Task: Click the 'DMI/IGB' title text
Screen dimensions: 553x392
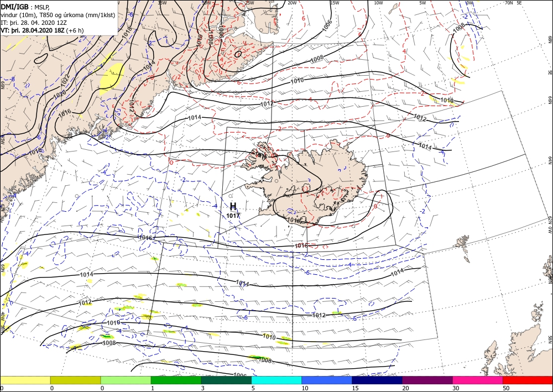Action: (15, 6)
